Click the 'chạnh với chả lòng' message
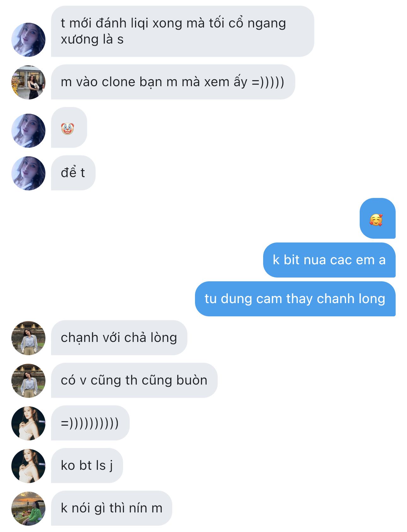 (x=119, y=338)
